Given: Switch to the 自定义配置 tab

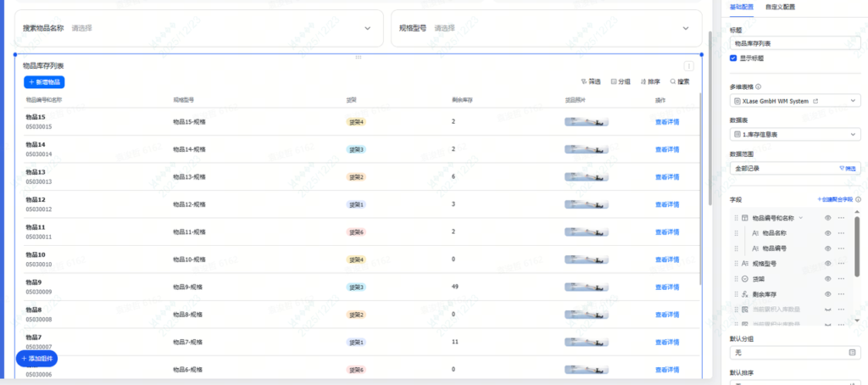Looking at the screenshot, I should 781,6.
